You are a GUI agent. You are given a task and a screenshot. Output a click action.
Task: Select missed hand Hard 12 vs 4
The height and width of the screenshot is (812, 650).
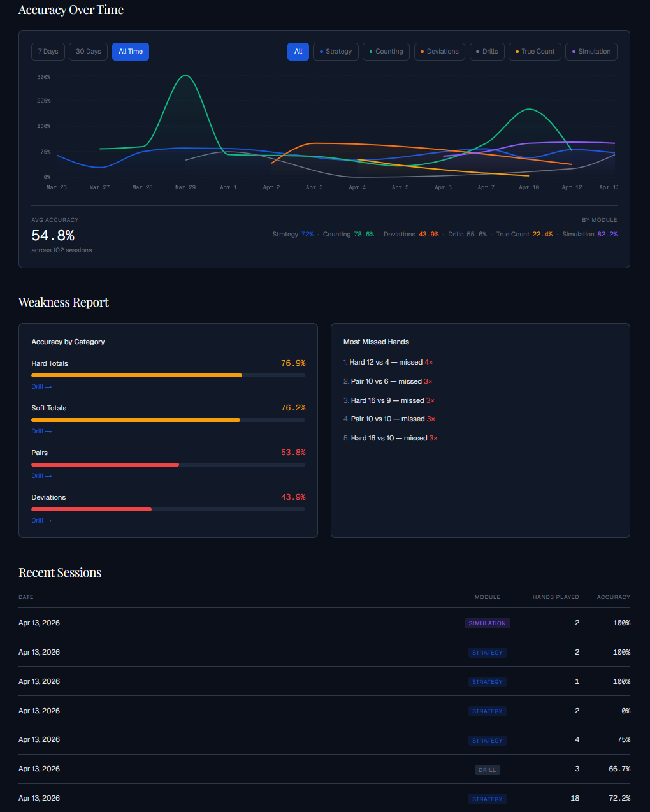click(x=388, y=362)
